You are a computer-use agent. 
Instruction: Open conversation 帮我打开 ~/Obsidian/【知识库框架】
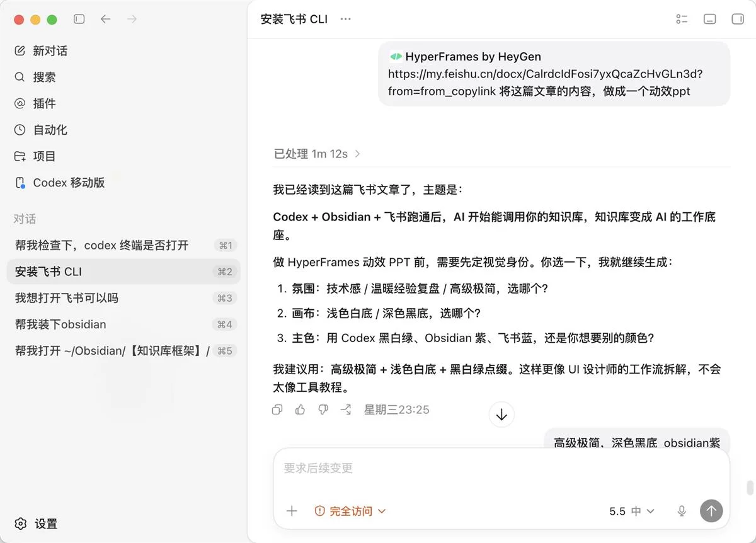[x=123, y=351]
